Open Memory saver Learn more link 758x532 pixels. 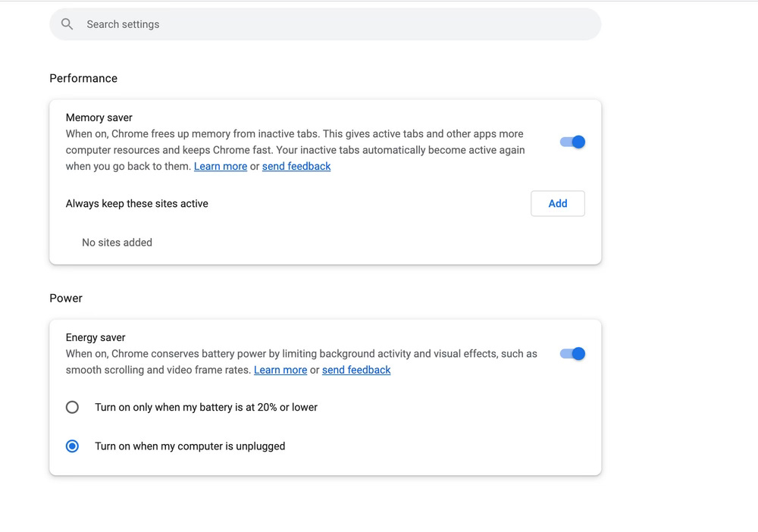tap(221, 166)
